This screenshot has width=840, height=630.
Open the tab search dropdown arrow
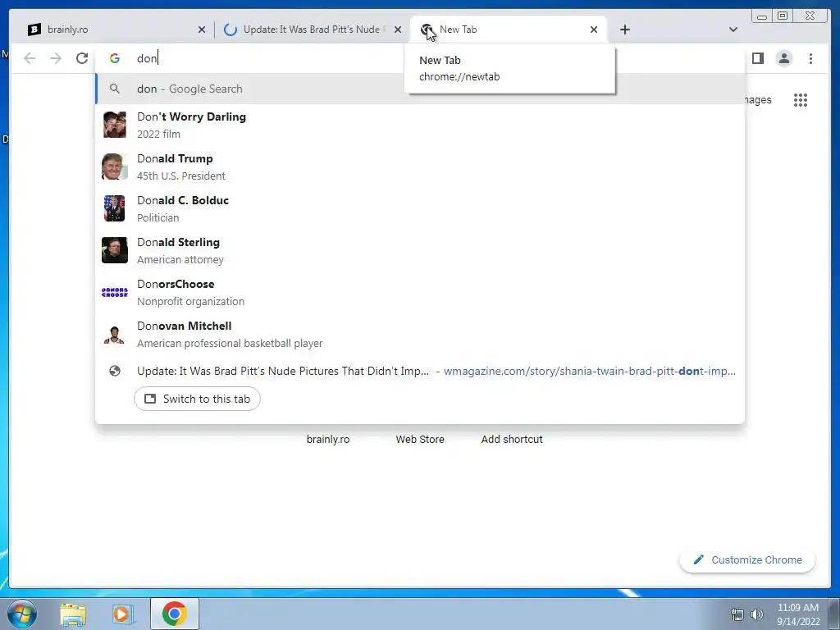(x=733, y=30)
